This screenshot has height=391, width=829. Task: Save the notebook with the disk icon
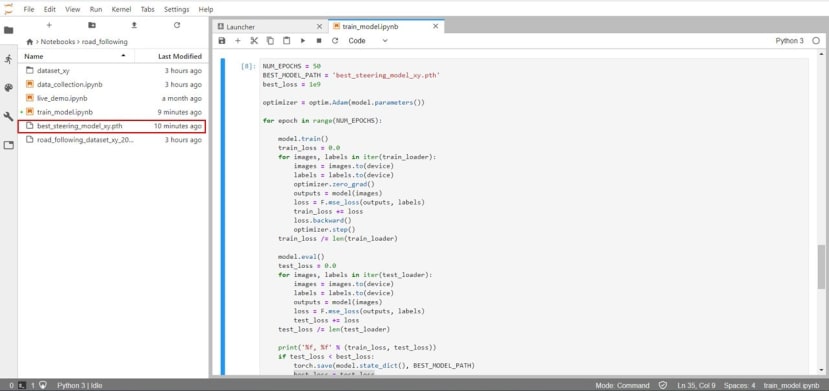tap(222, 41)
